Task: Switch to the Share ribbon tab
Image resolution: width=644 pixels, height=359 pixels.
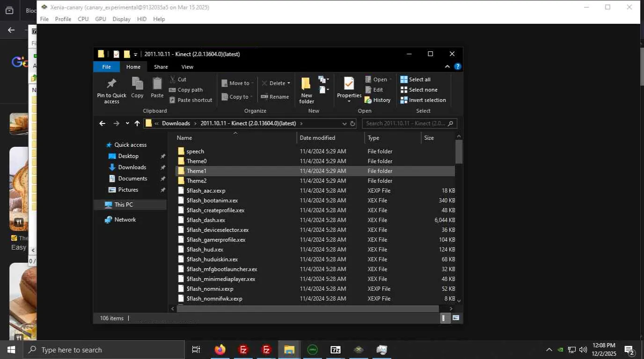Action: click(x=161, y=67)
